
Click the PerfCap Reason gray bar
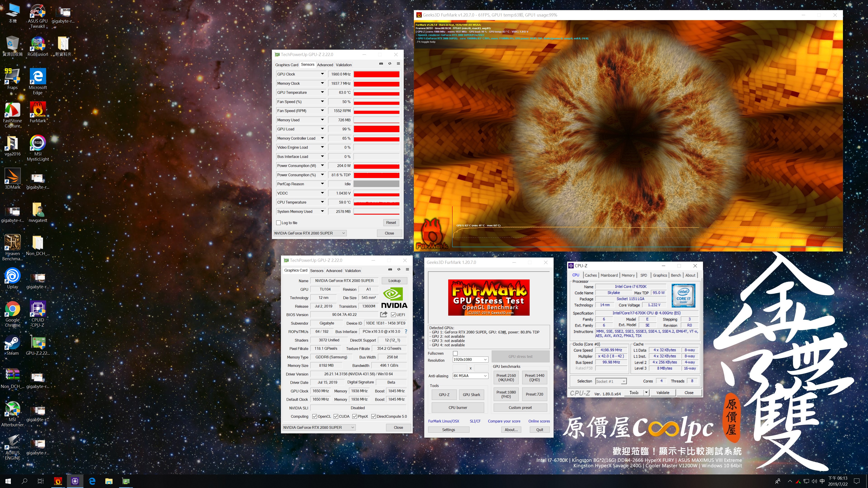376,184
